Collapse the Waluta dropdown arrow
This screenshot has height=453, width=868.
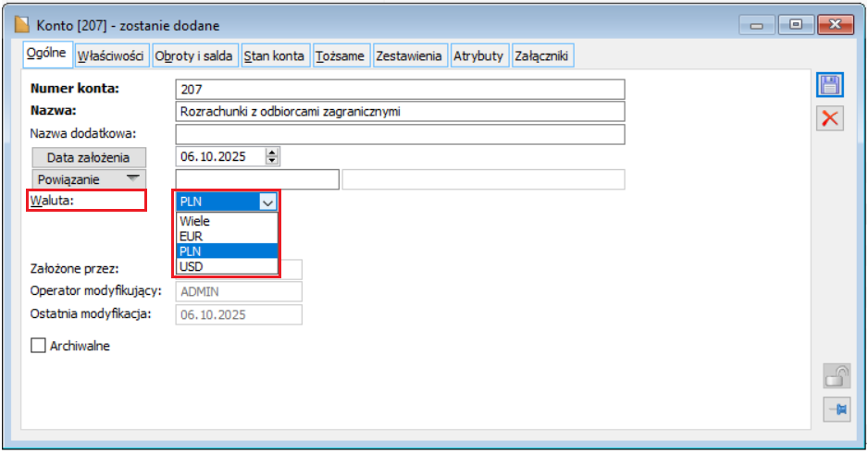267,202
